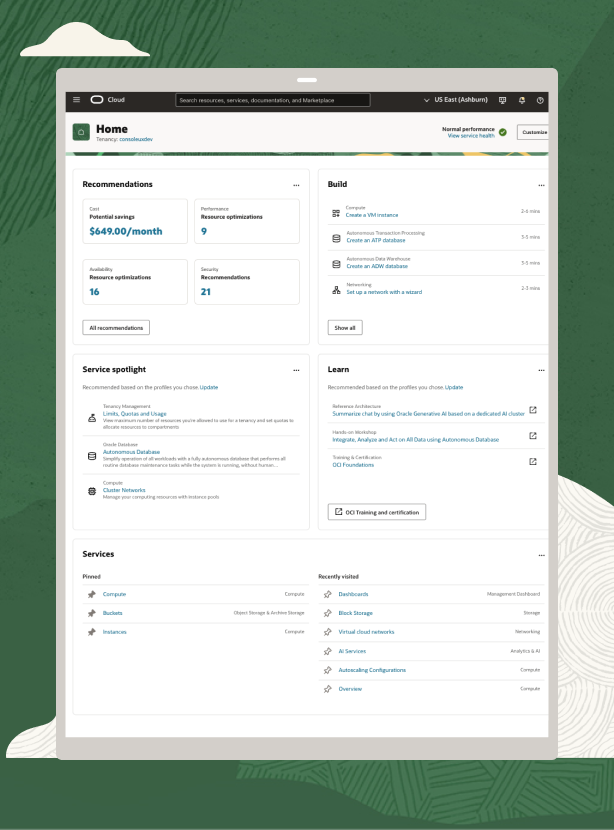
Task: Open the Potential savings $649.00/month card
Action: [135, 221]
